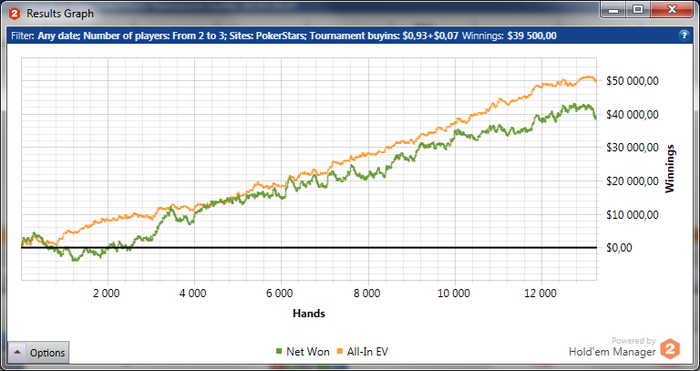This screenshot has height=371, width=700.
Task: Minimize the Results Graph window
Action: click(x=613, y=9)
